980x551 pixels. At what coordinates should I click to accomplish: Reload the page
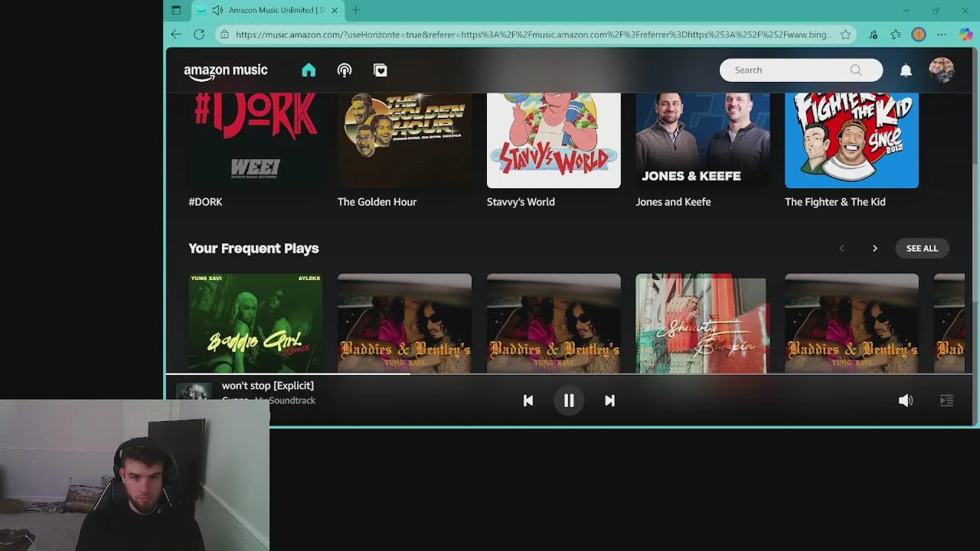pos(199,34)
